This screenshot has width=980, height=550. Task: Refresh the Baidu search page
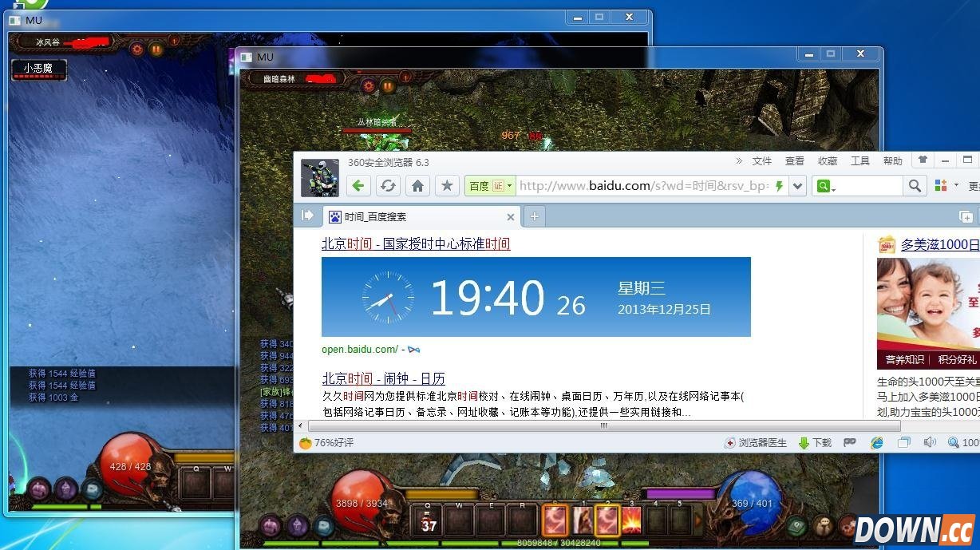(388, 185)
